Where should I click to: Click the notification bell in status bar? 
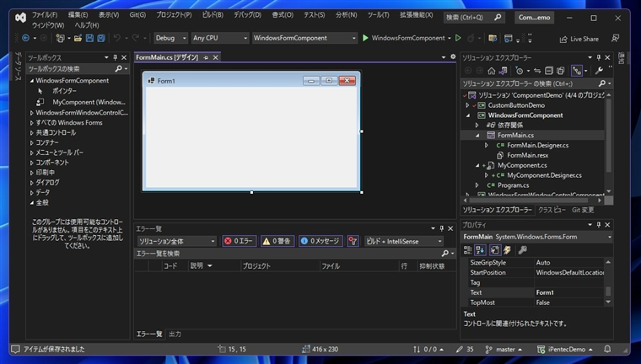[x=607, y=349]
